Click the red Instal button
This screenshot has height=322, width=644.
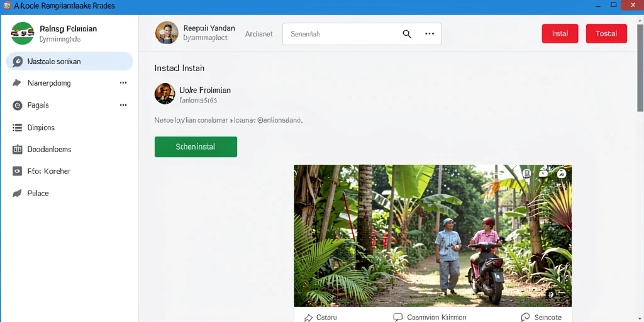(560, 33)
